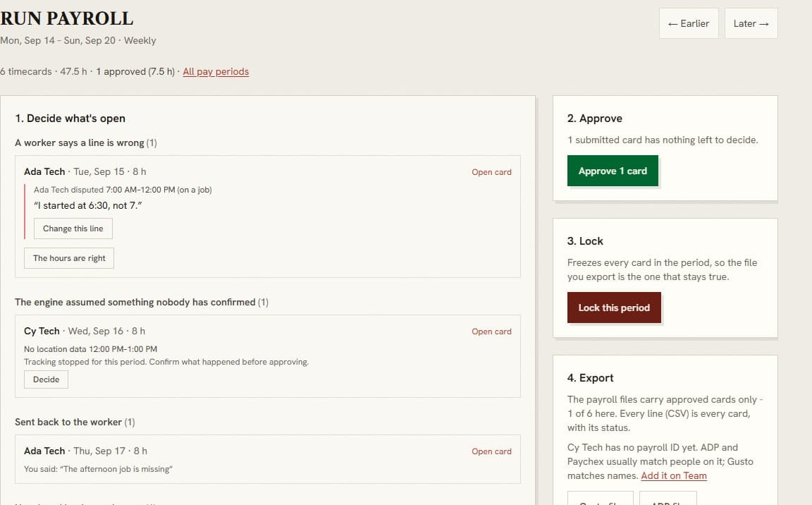The width and height of the screenshot is (812, 505).
Task: Click Ada Tech disputed 7:00 AM-12:00 PM text
Action: (x=123, y=190)
